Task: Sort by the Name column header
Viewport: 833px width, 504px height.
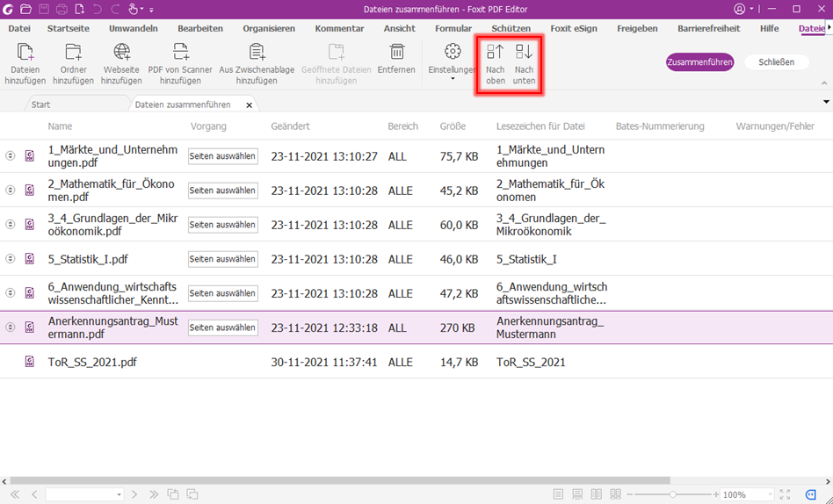Action: (60, 126)
